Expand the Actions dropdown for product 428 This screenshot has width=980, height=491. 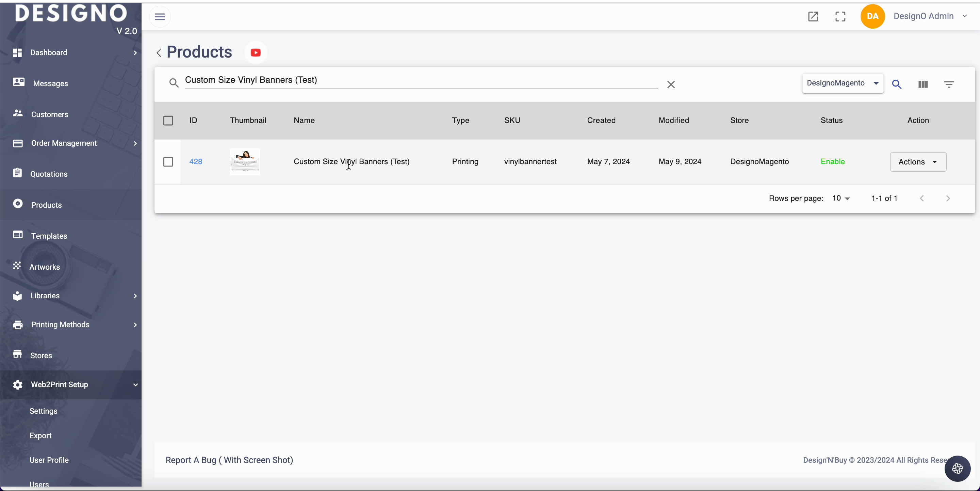pos(918,162)
